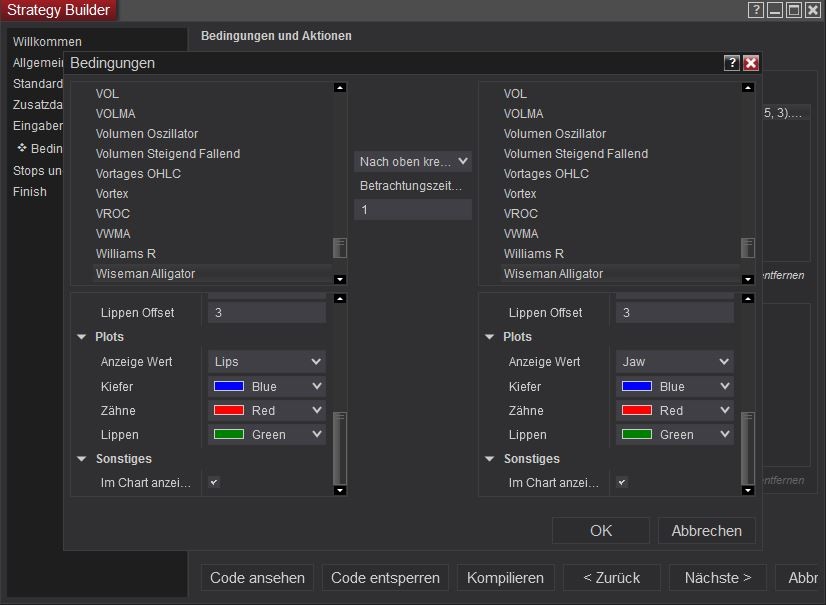
Task: Select Zusatzdaten step in sidebar
Action: (x=37, y=105)
